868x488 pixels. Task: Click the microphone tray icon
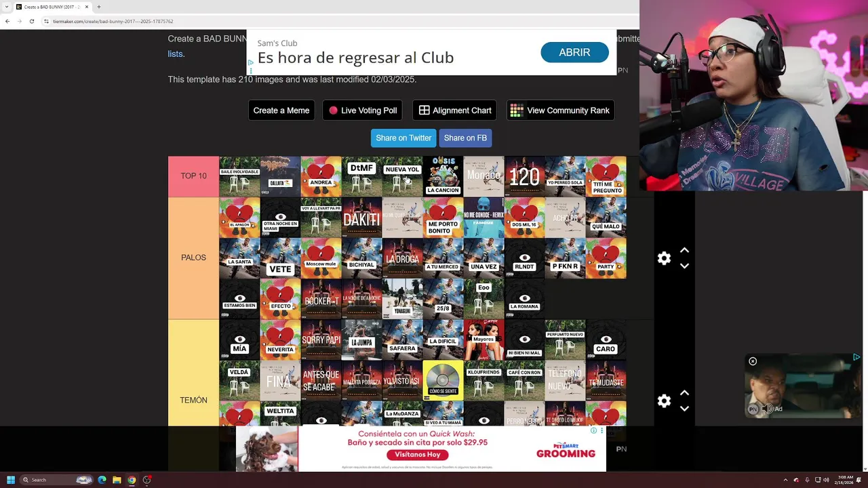806,480
